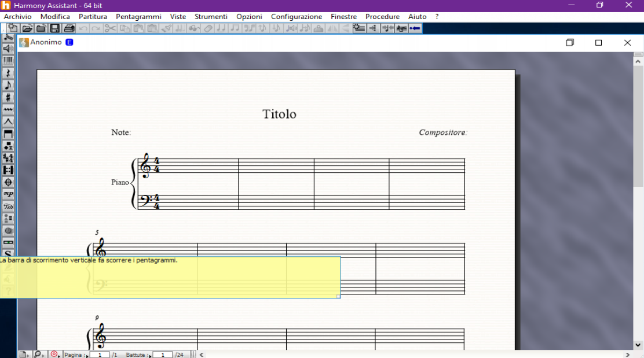Click the bass clef in first system
Screen dimensions: 644x358
click(x=145, y=200)
